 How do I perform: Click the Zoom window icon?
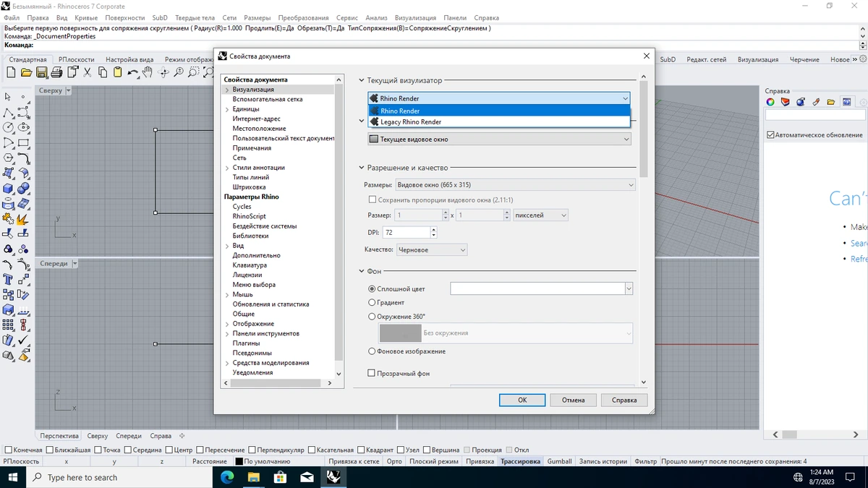click(x=194, y=72)
